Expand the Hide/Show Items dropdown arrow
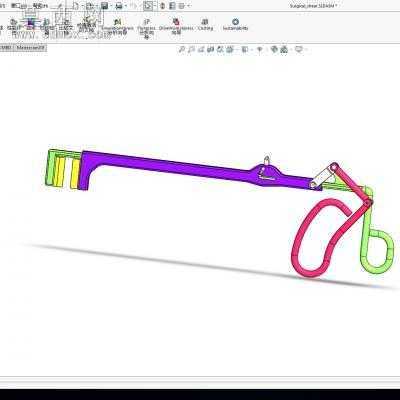Image resolution: width=400 pixels, height=400 pixels. click(x=266, y=50)
